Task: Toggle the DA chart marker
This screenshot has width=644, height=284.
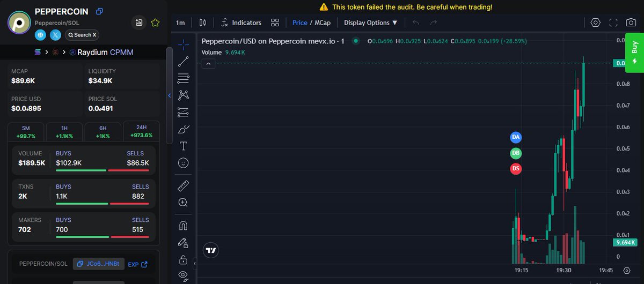Action: click(x=516, y=137)
